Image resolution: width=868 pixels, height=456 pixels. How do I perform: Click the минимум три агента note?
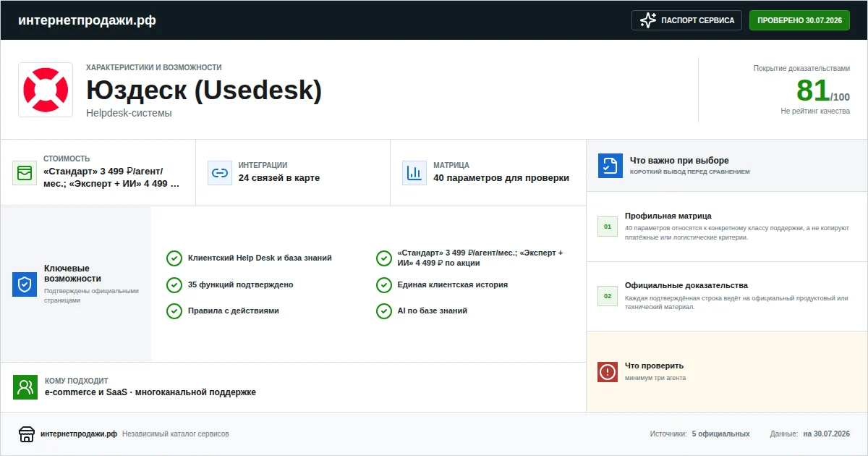point(655,378)
